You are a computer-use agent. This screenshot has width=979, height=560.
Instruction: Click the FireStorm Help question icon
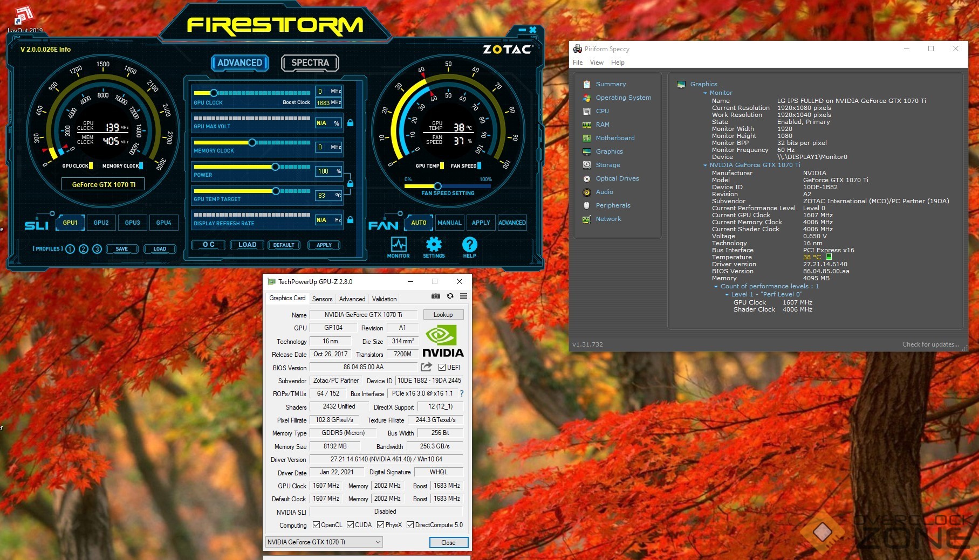pos(469,244)
